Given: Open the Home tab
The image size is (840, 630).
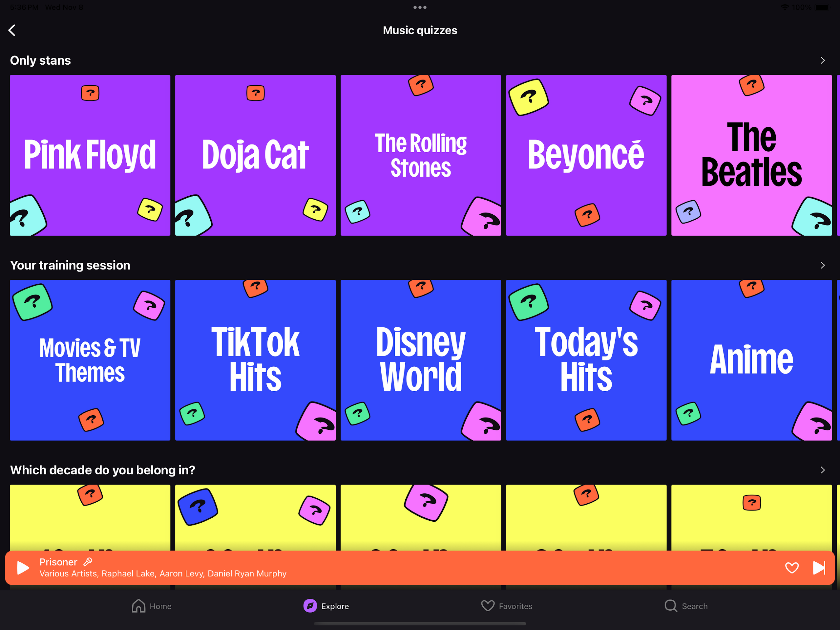Looking at the screenshot, I should (x=152, y=606).
